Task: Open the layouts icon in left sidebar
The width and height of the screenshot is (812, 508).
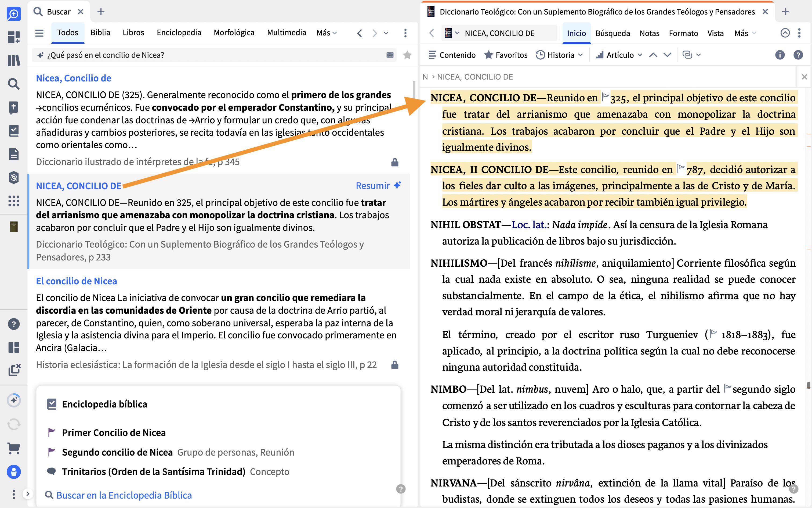Action: (14, 347)
